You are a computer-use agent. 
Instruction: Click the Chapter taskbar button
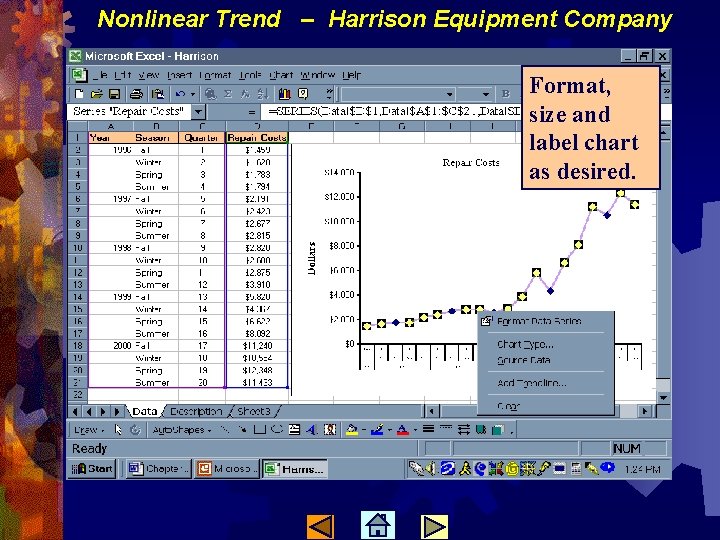click(158, 469)
